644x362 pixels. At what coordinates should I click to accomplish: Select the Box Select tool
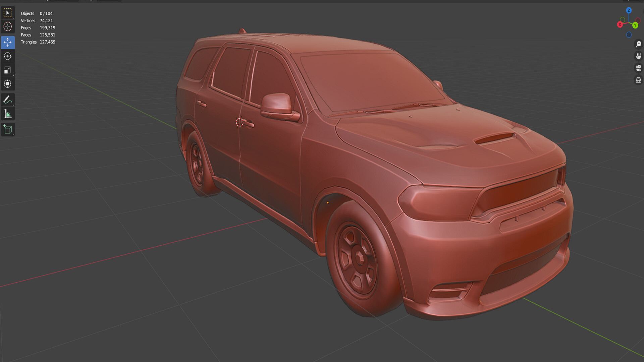pyautogui.click(x=8, y=13)
